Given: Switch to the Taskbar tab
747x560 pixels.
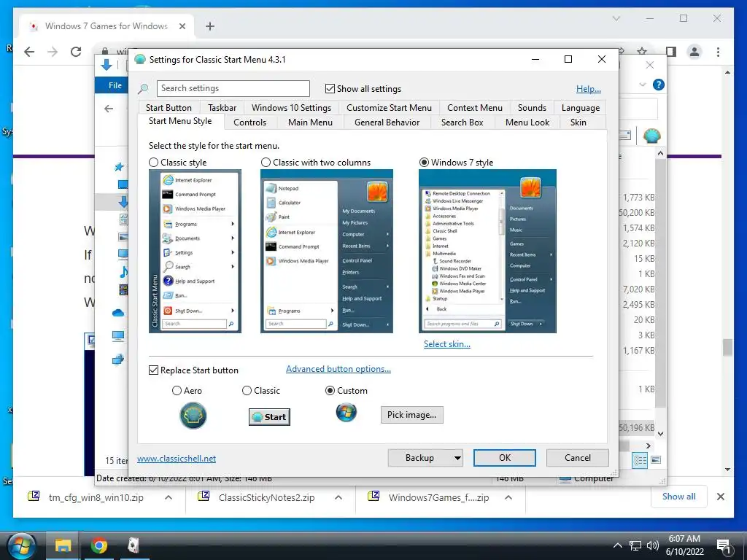Looking at the screenshot, I should pyautogui.click(x=222, y=108).
